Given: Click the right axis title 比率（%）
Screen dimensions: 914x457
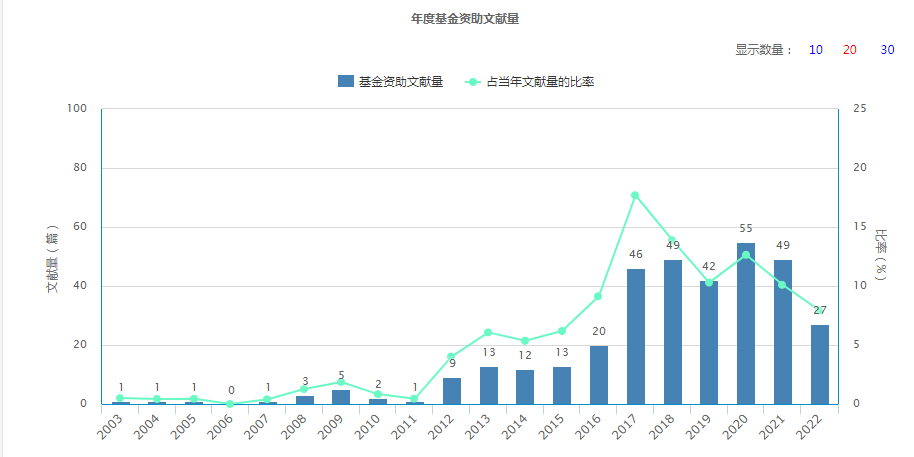Looking at the screenshot, I should (880, 256).
